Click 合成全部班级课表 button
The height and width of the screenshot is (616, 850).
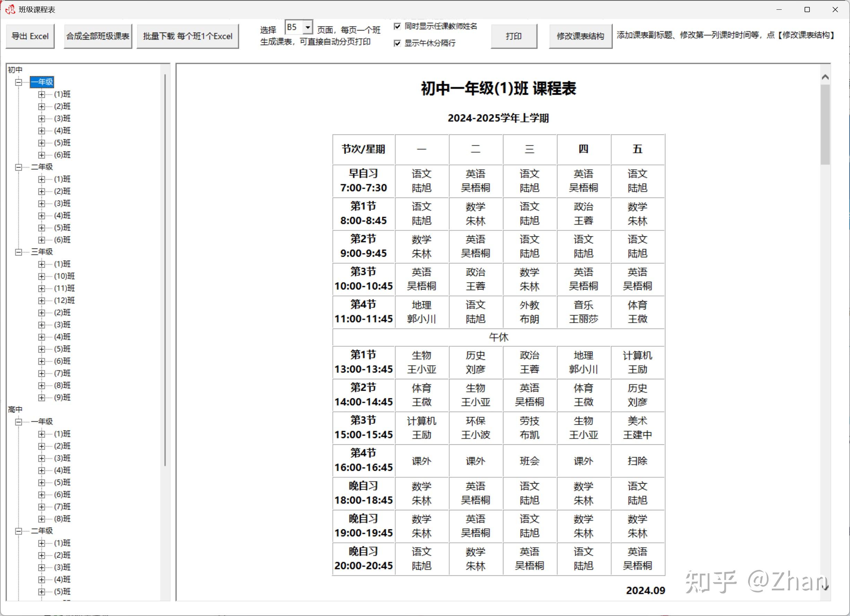coord(98,36)
